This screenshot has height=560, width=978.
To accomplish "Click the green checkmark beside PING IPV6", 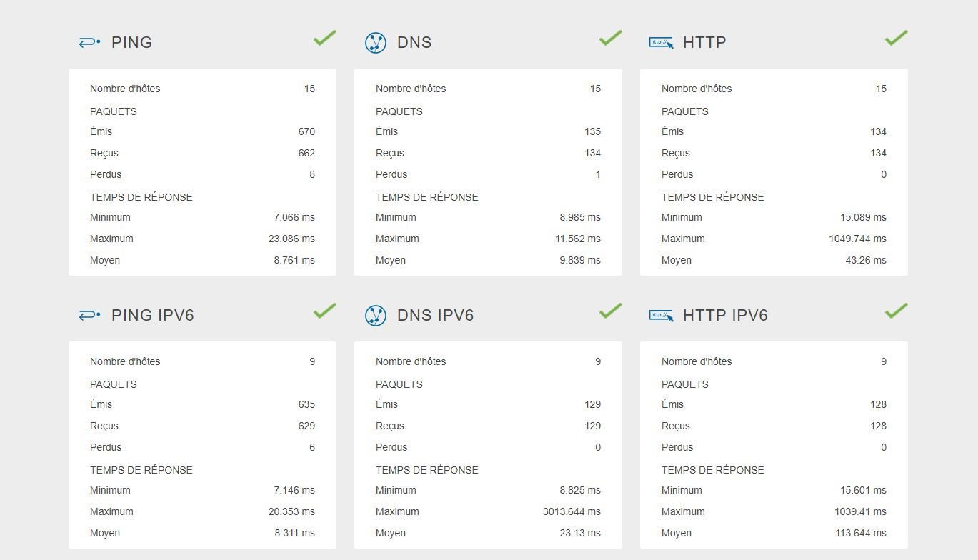I will coord(324,311).
